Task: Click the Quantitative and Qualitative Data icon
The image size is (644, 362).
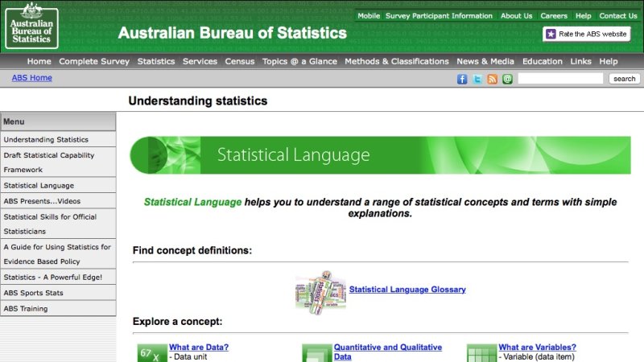Action: (316, 353)
